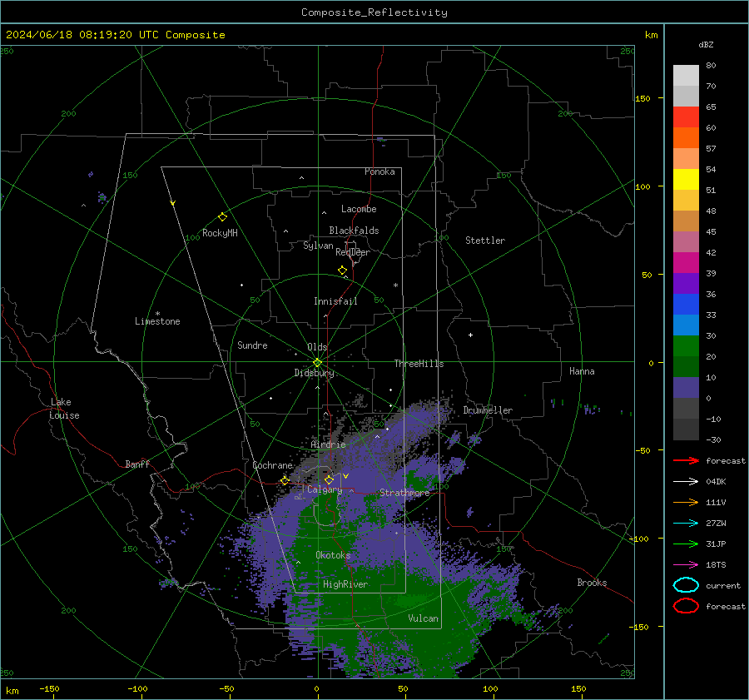This screenshot has width=749, height=700.
Task: Click the km unit label at top right
Action: point(651,35)
